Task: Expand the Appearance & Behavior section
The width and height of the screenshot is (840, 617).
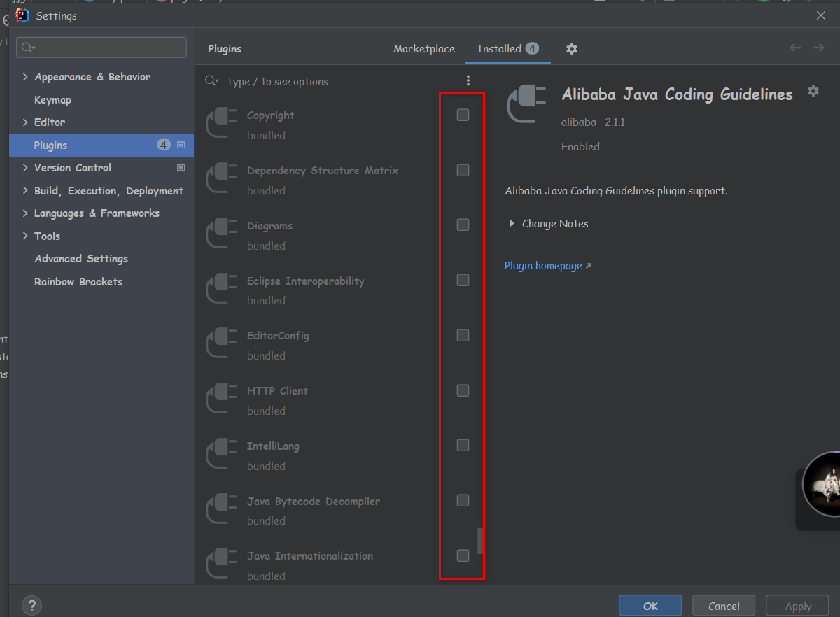Action: point(25,77)
